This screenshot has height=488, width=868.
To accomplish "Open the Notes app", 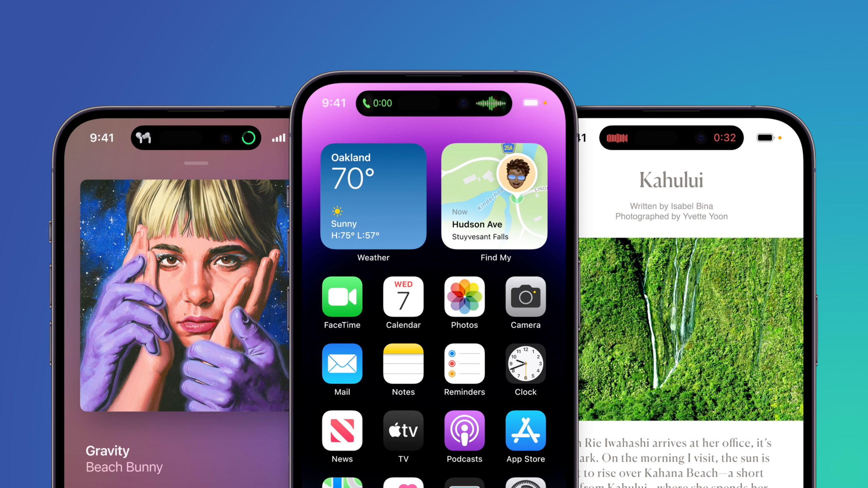I will pyautogui.click(x=403, y=363).
